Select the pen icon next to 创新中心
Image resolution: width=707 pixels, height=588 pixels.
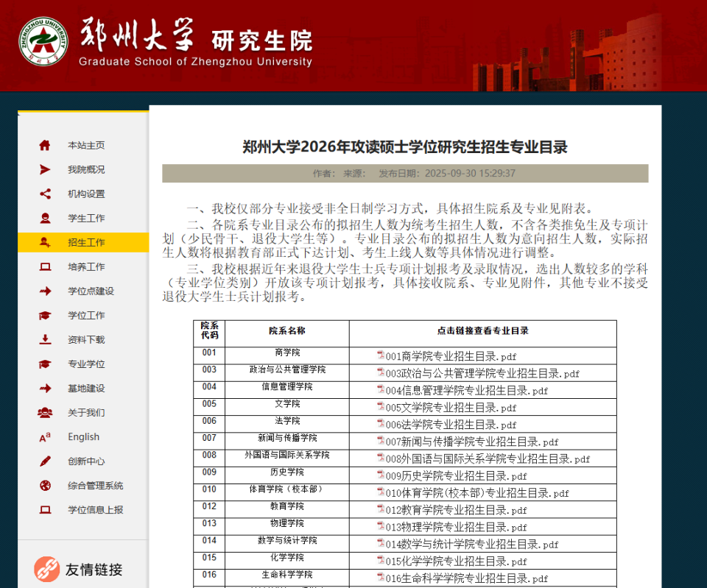click(44, 461)
